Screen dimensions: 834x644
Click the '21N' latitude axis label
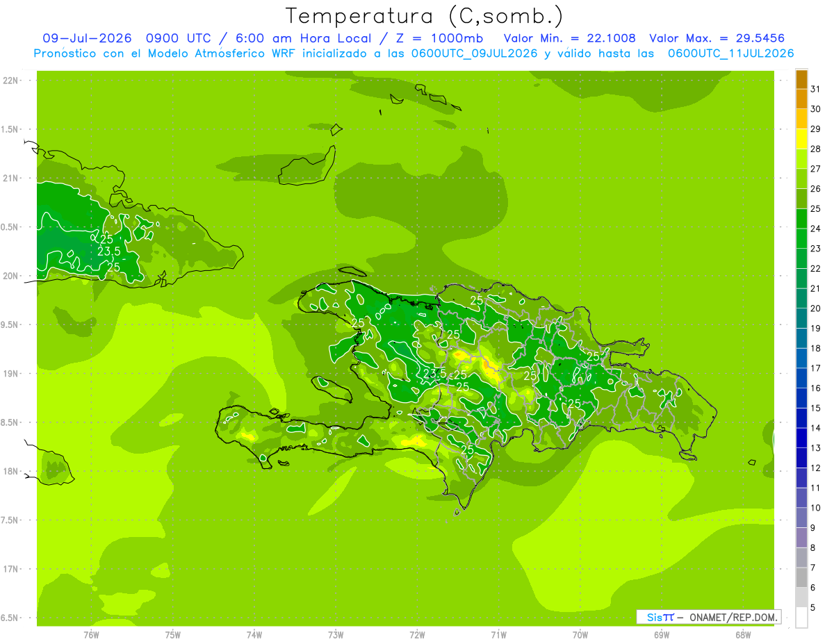[11, 179]
